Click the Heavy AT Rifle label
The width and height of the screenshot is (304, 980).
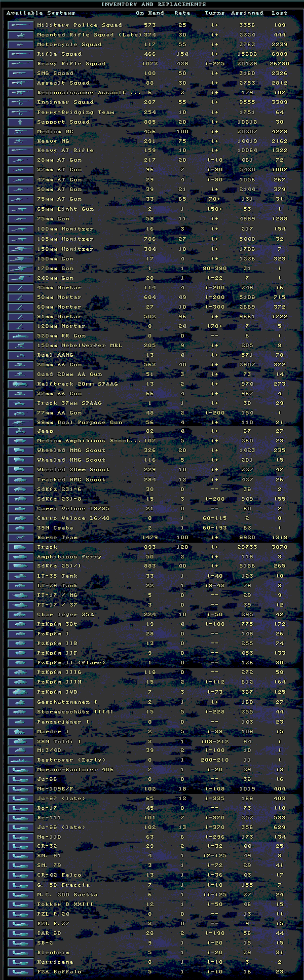pos(65,150)
